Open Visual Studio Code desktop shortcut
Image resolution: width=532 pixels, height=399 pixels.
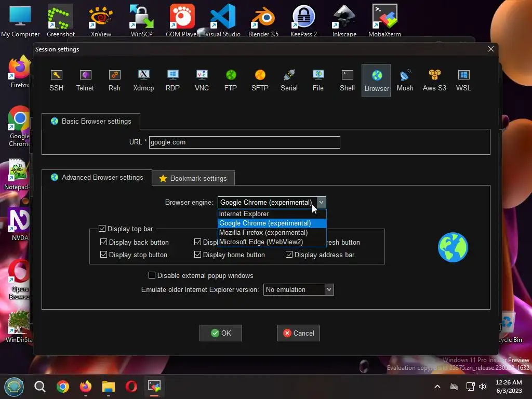click(223, 20)
